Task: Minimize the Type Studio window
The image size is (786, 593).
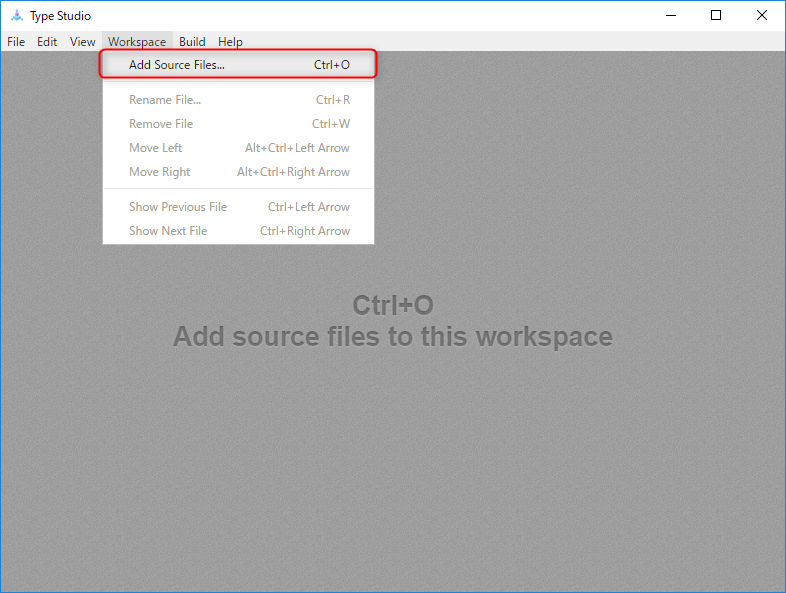Action: pos(671,16)
